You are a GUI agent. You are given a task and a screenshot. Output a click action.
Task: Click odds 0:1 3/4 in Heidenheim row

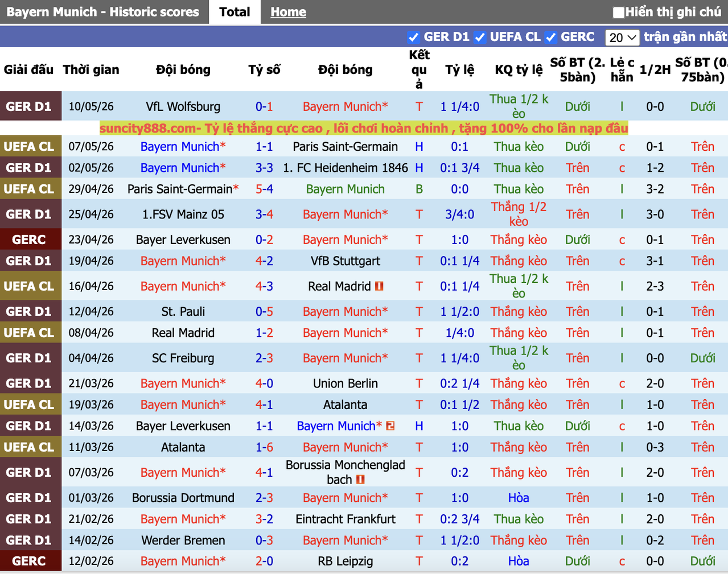[459, 168]
